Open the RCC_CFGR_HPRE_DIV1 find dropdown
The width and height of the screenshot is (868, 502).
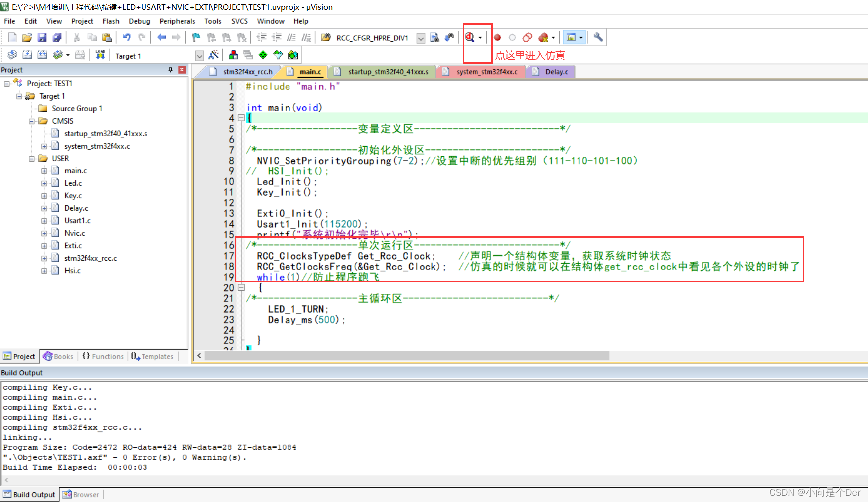(x=421, y=38)
